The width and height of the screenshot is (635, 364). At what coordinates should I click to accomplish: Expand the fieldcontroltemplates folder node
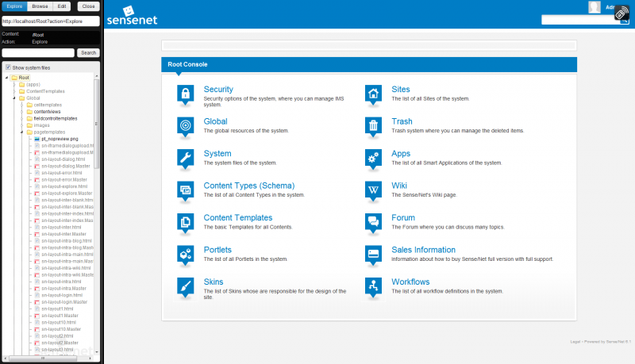[x=22, y=118]
